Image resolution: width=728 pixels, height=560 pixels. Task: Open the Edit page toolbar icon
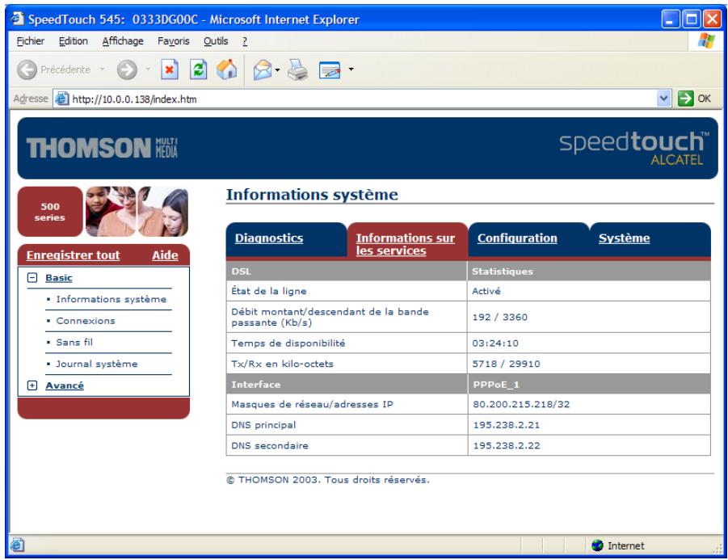point(330,70)
